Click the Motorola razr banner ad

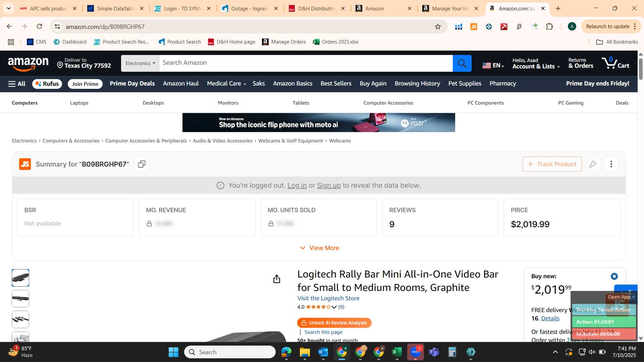pyautogui.click(x=319, y=123)
